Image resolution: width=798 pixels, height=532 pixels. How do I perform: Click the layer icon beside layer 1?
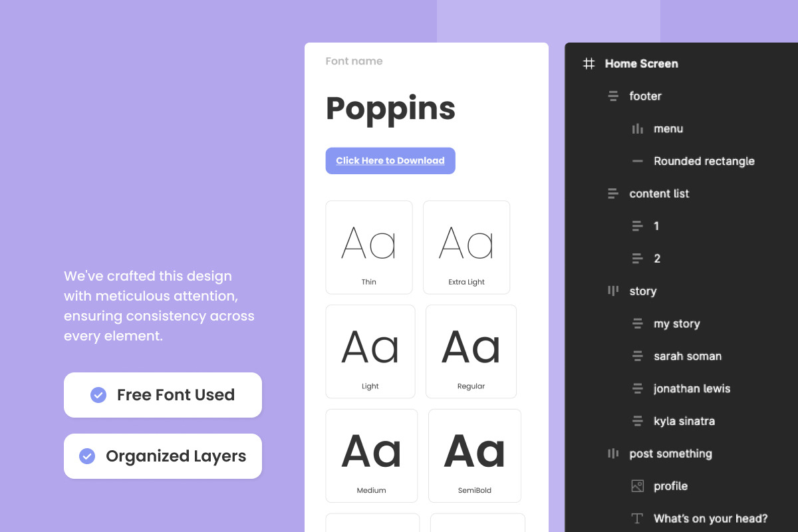tap(638, 226)
